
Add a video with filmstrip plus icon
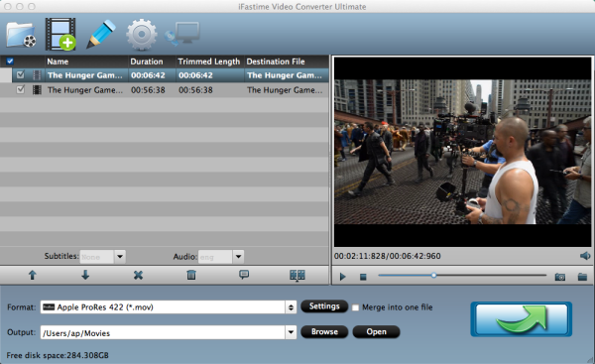tap(60, 34)
